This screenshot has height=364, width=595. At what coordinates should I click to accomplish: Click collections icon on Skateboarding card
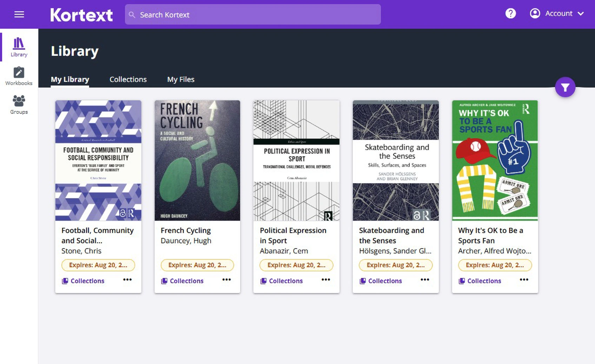[363, 281]
